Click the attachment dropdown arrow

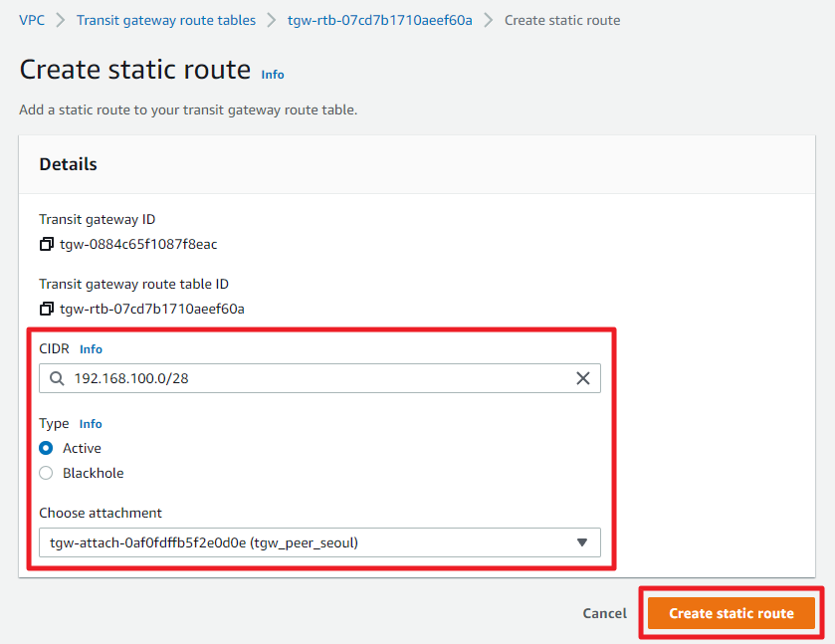[582, 542]
